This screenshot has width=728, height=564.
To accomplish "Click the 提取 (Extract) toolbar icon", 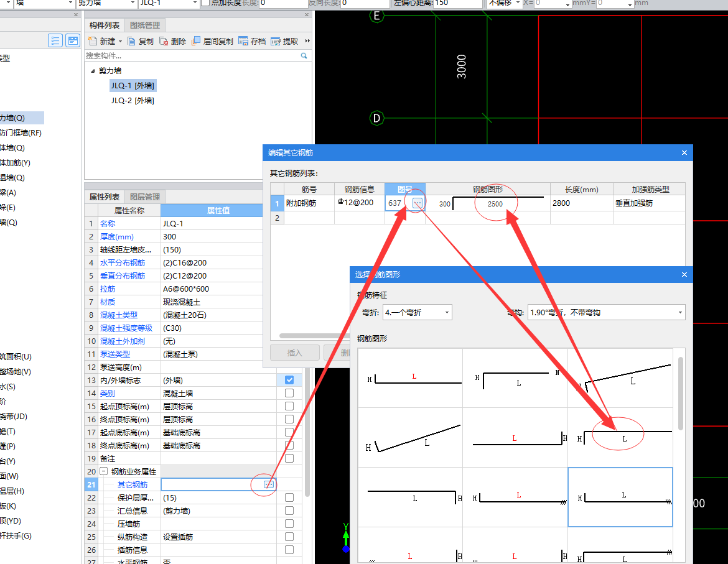I will pyautogui.click(x=276, y=41).
